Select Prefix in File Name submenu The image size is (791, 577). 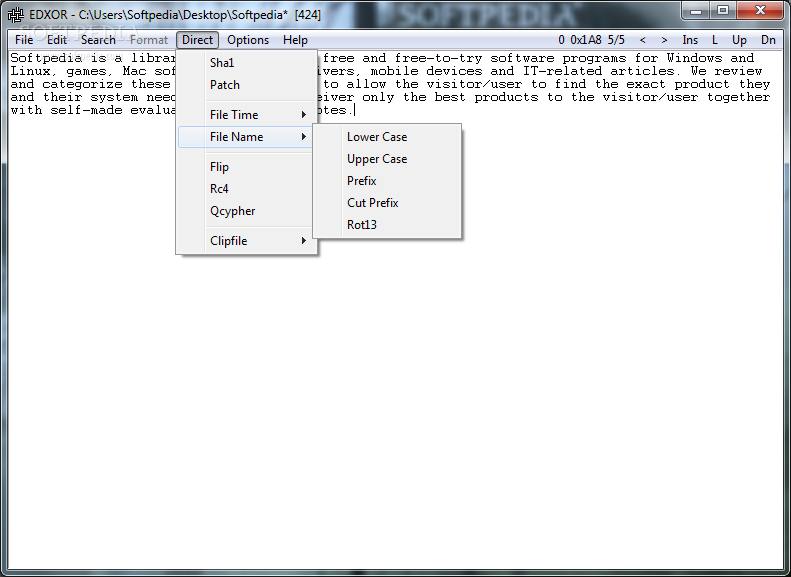[387, 181]
